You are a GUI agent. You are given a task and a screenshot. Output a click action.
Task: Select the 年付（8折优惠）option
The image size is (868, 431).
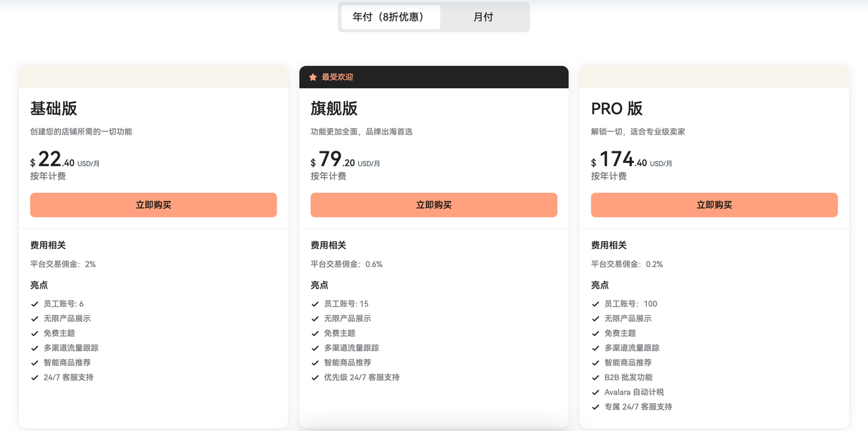(391, 16)
